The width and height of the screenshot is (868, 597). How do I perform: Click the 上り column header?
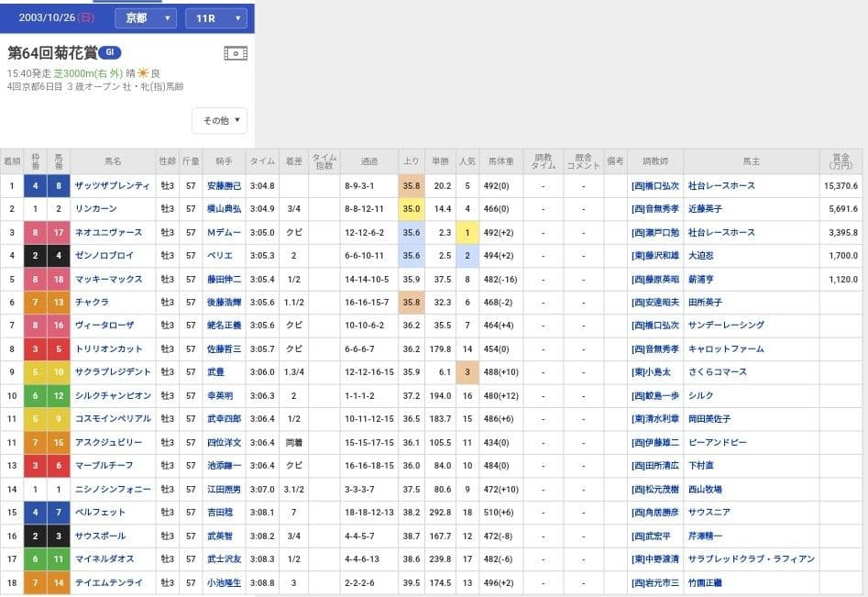pos(412,161)
